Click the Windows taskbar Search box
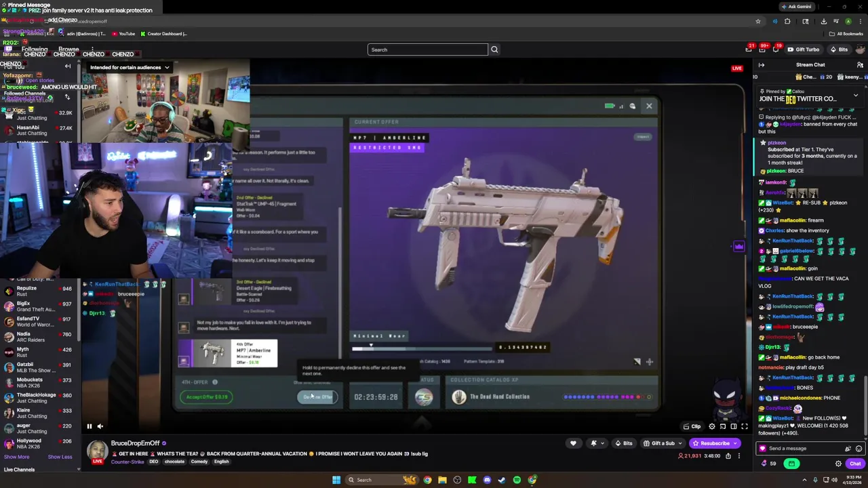 [381, 480]
